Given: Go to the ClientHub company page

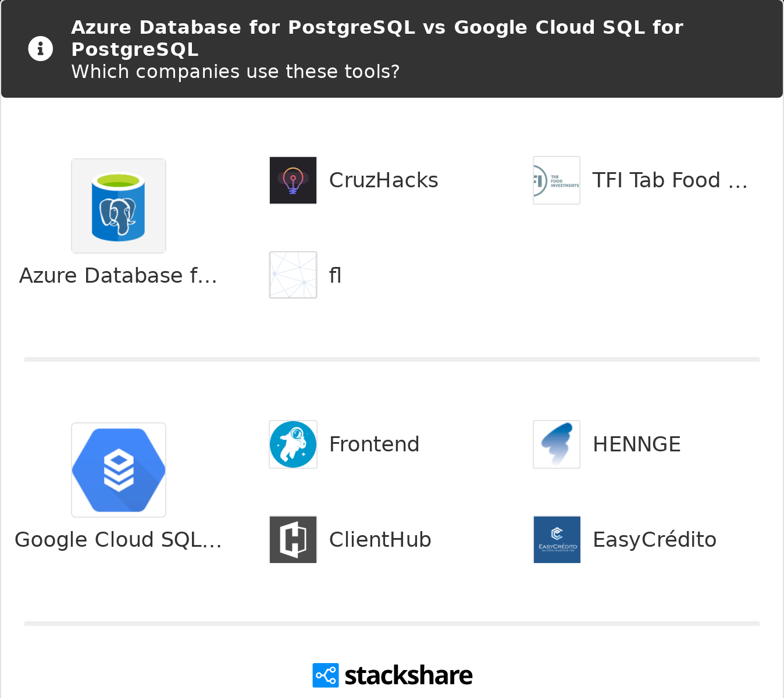Looking at the screenshot, I should click(380, 540).
